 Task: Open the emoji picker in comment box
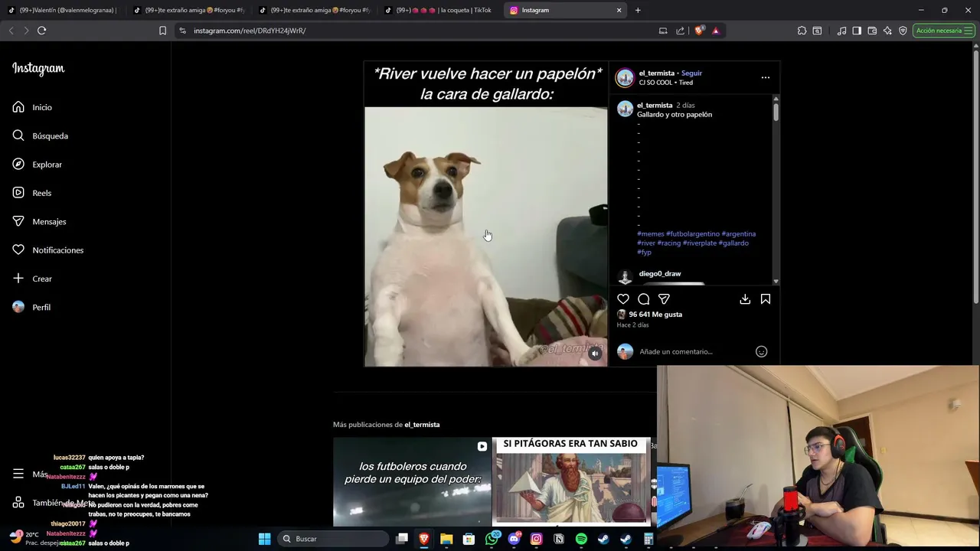tap(761, 351)
